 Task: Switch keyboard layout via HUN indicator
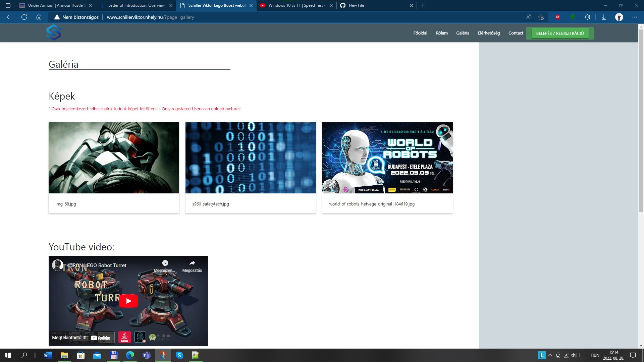[x=594, y=356]
